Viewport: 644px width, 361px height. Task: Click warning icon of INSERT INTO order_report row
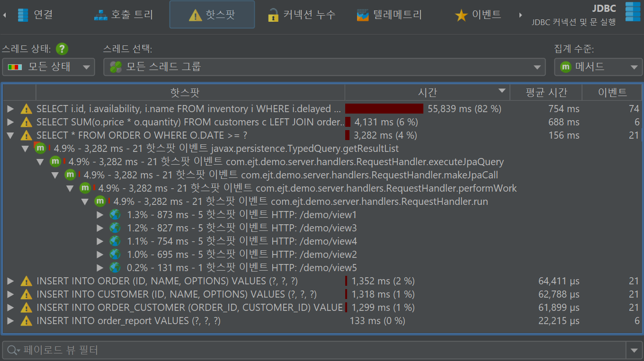click(x=26, y=321)
